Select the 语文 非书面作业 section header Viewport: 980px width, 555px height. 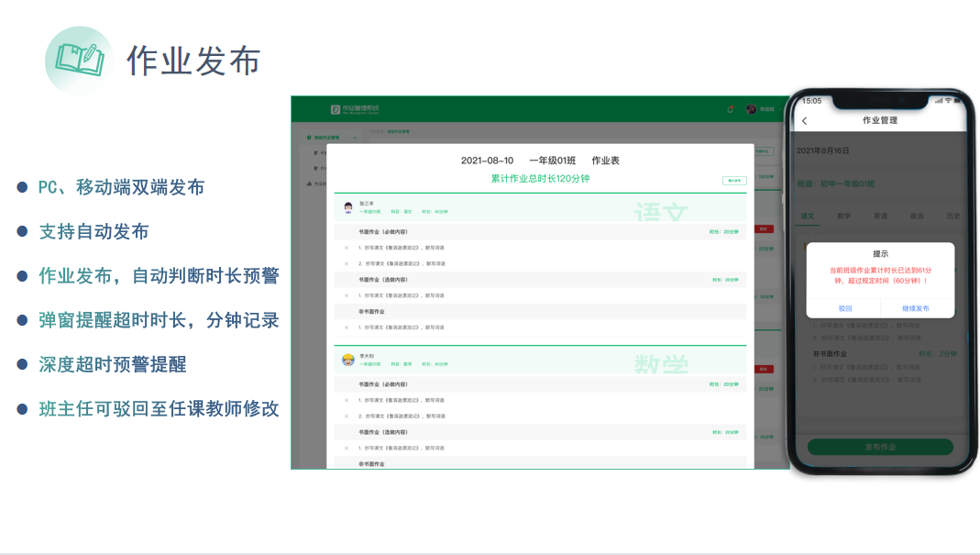tap(540, 312)
